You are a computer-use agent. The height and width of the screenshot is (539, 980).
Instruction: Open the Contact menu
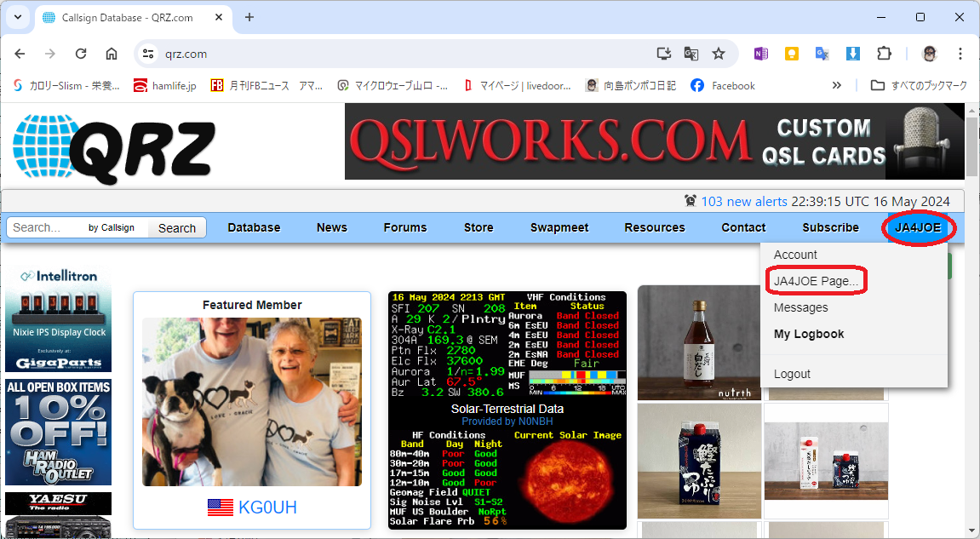coord(743,227)
